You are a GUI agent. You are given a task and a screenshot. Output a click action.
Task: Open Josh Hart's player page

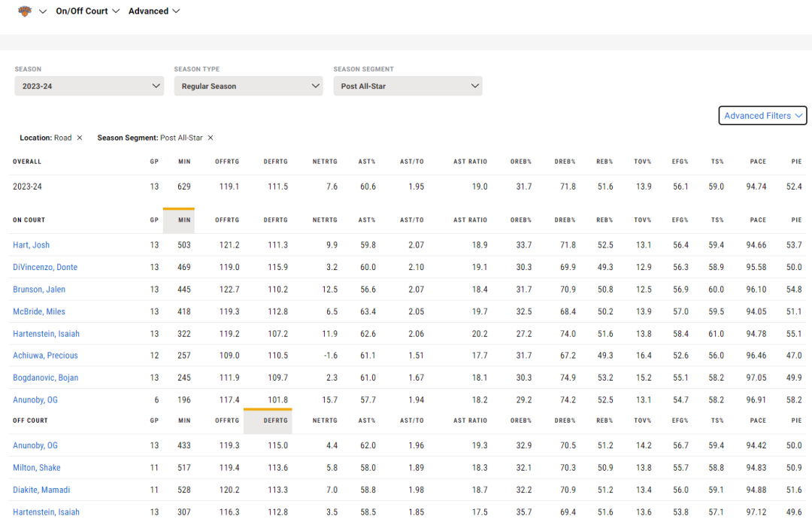click(31, 245)
